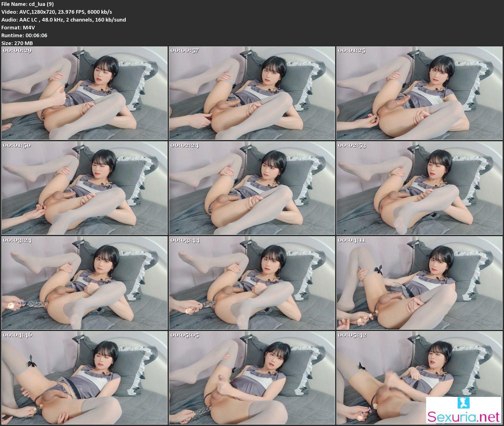Click the Sexuria.net watermark text

(464, 417)
